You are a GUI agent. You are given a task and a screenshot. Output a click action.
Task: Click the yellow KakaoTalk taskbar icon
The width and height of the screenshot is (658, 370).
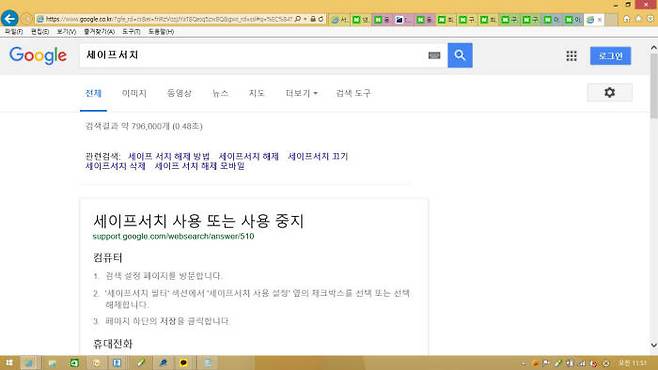click(183, 363)
